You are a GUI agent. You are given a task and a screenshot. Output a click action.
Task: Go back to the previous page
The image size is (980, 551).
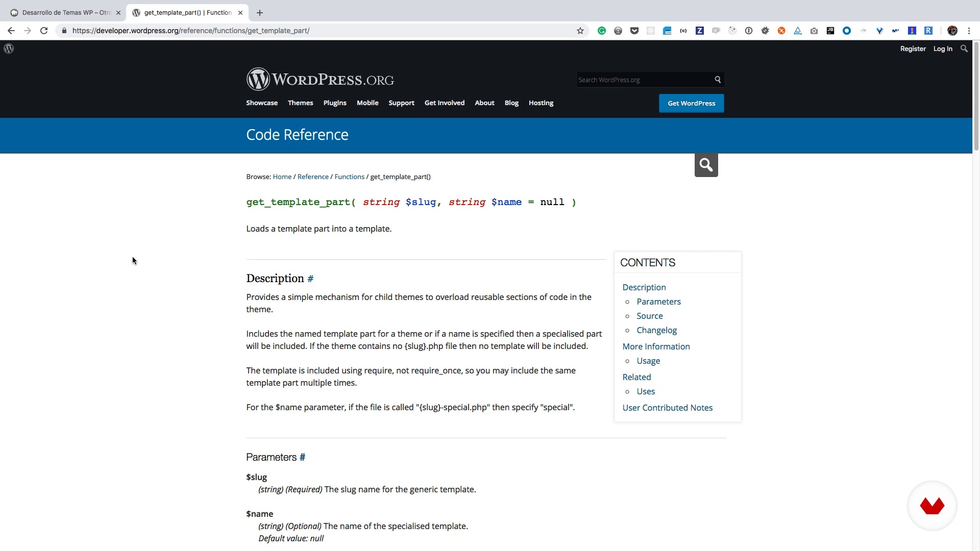(11, 31)
